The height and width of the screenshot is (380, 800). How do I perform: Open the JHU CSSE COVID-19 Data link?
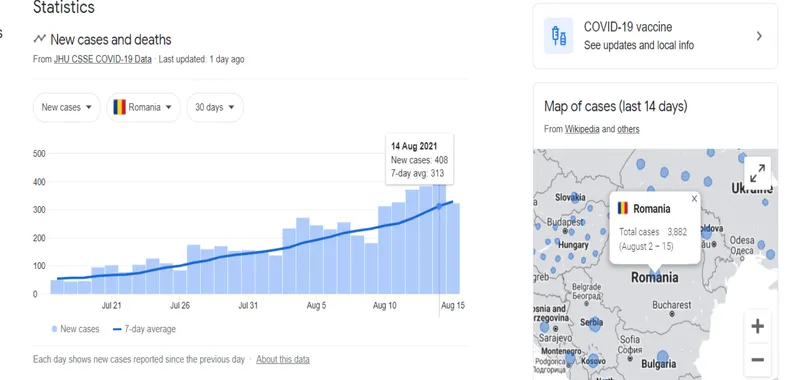tap(103, 59)
